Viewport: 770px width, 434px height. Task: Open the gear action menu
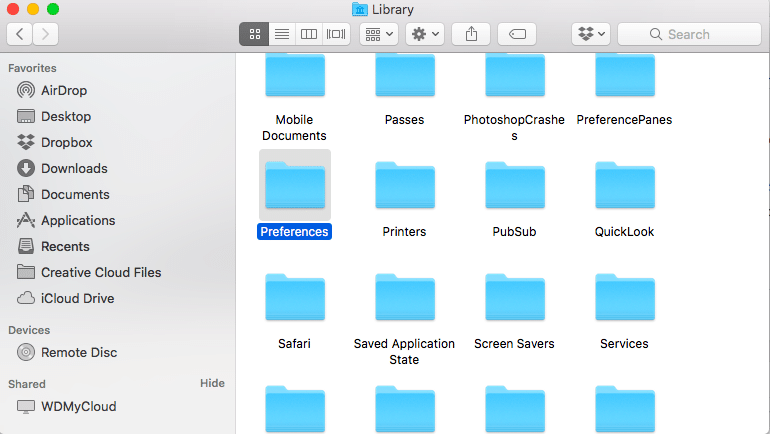point(425,34)
